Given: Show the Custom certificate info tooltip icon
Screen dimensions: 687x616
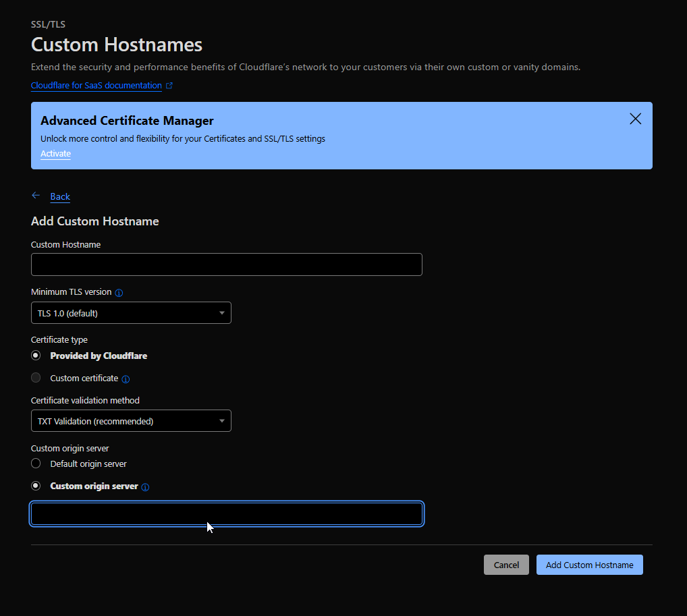Looking at the screenshot, I should pos(126,379).
